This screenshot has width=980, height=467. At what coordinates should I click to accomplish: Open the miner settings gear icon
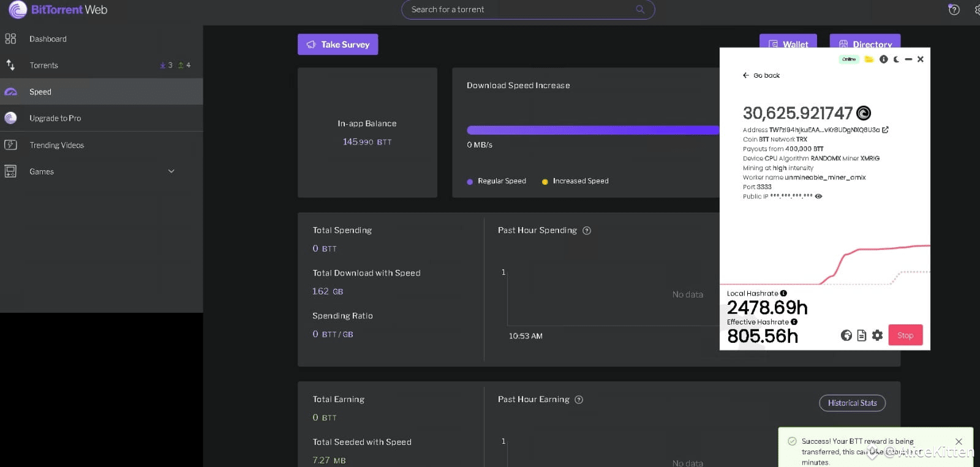pyautogui.click(x=877, y=335)
